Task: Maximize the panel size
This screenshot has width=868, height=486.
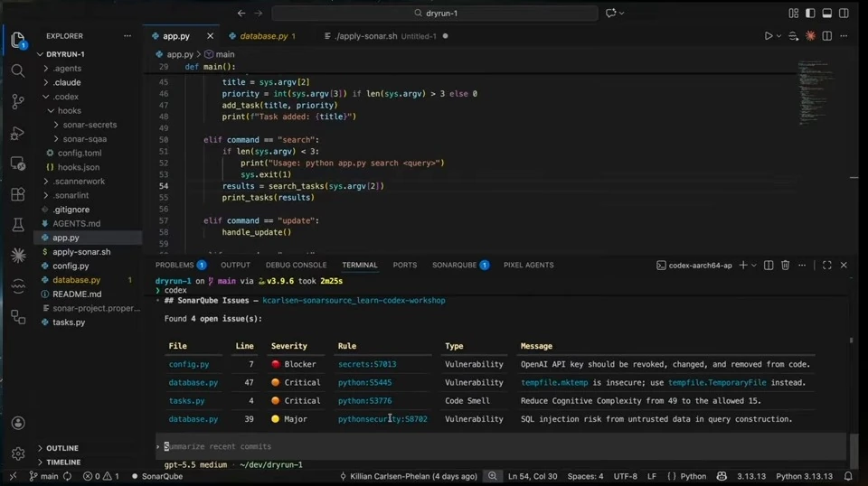Action: (x=827, y=266)
